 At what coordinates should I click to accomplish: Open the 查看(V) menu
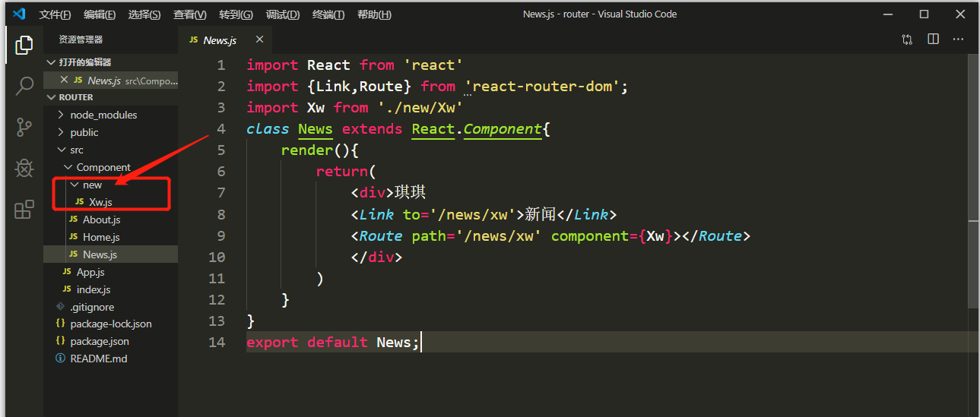click(190, 14)
